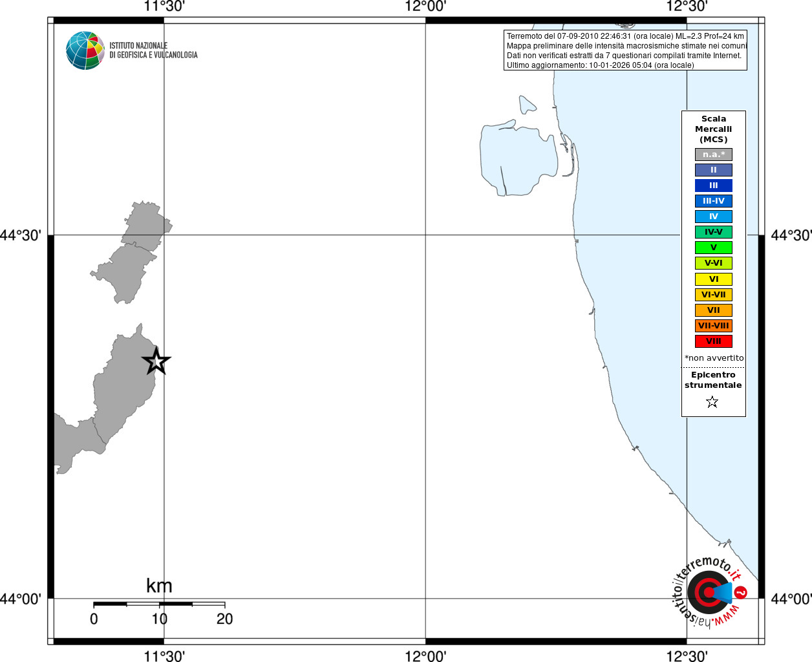Click the 'Epicentro strumentale' legend label
The width and height of the screenshot is (812, 662).
pos(713,380)
